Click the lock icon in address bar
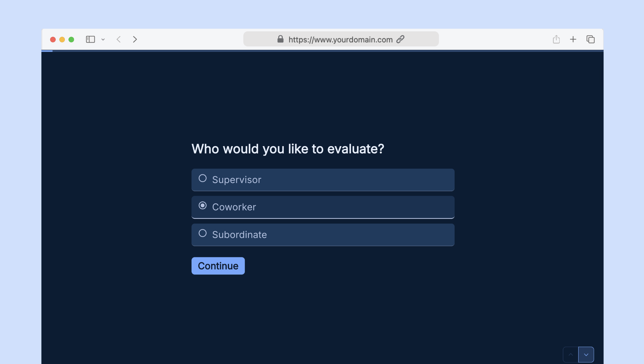This screenshot has height=364, width=644. (280, 39)
